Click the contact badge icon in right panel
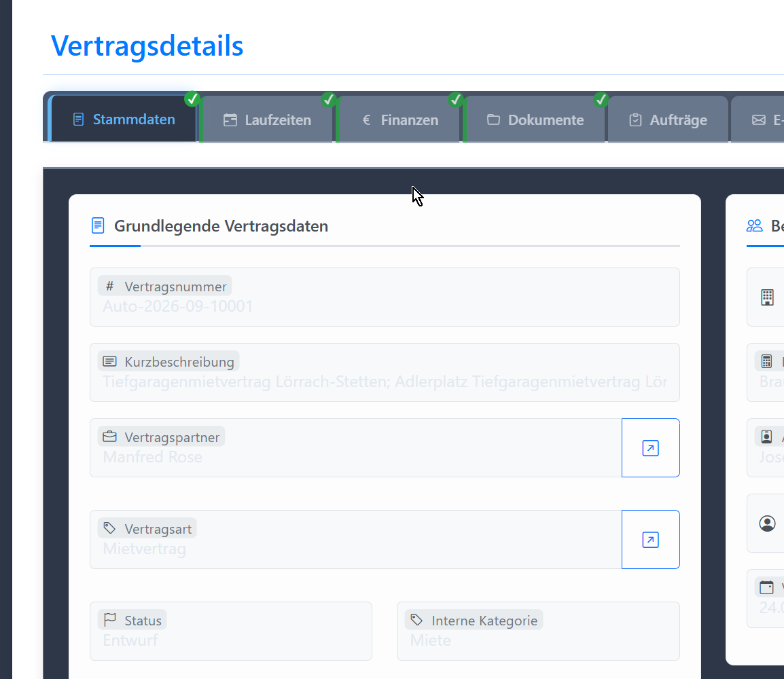The image size is (784, 679). pos(766,437)
